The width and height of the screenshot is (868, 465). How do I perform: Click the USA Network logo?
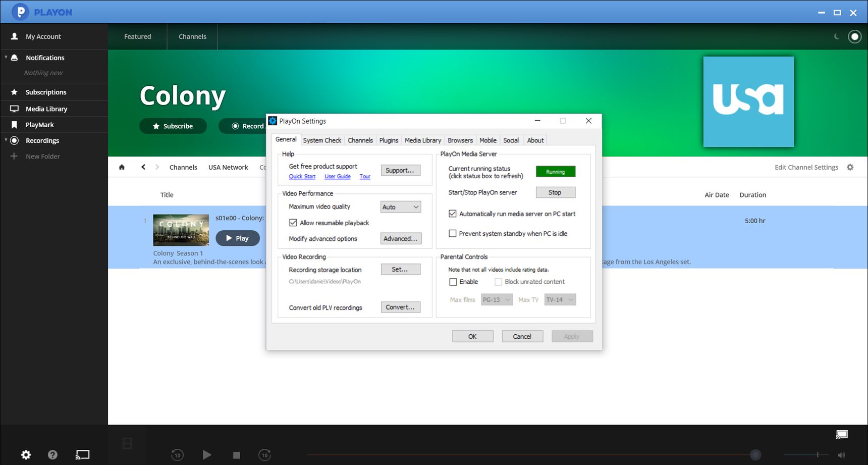click(x=748, y=101)
